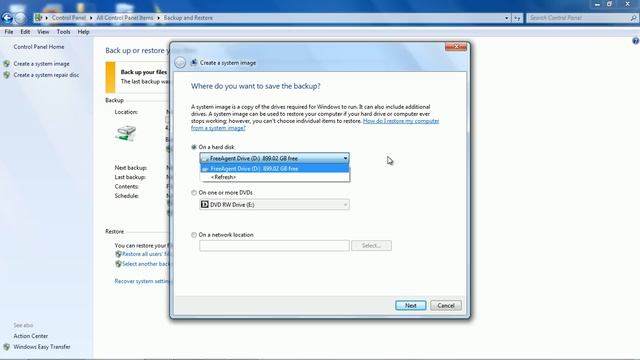Click Recover system settings link
This screenshot has width=640, height=360.
click(x=142, y=281)
